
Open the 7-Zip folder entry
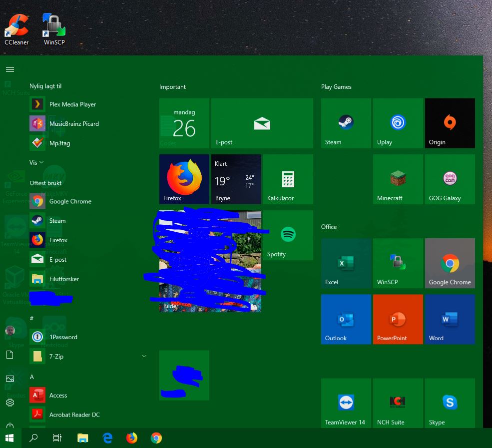tap(88, 357)
